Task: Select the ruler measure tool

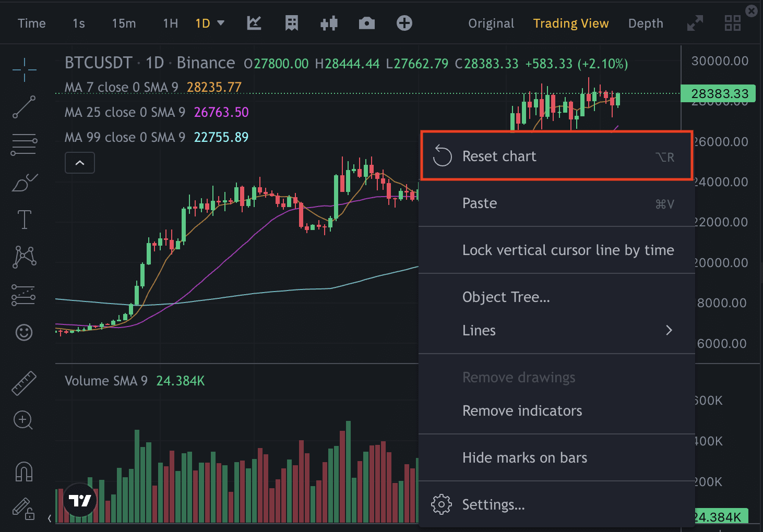Action: point(24,383)
